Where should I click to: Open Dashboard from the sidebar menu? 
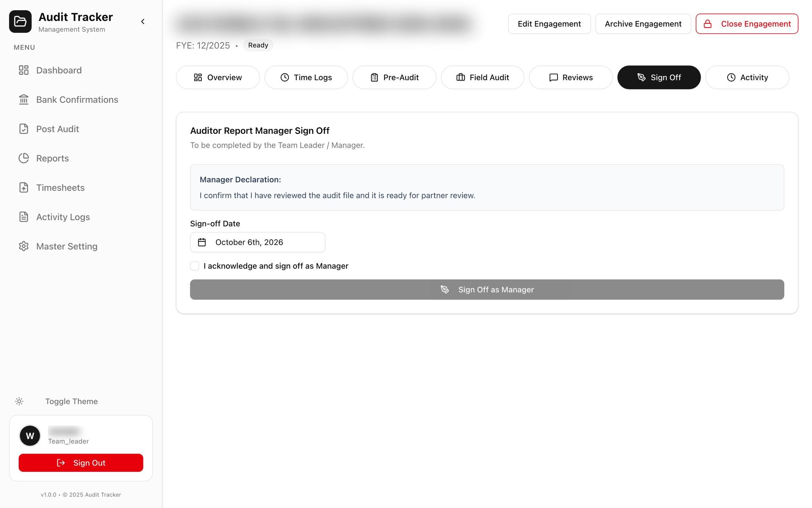point(81,70)
